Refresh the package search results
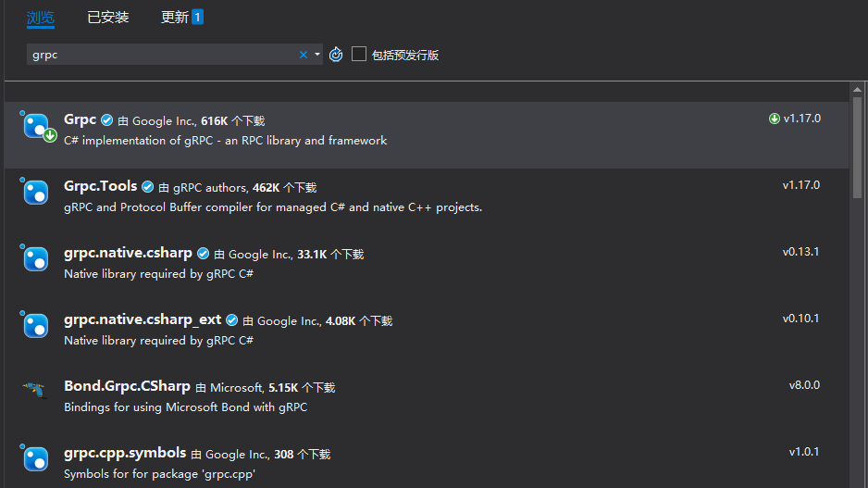This screenshot has width=868, height=488. point(336,55)
